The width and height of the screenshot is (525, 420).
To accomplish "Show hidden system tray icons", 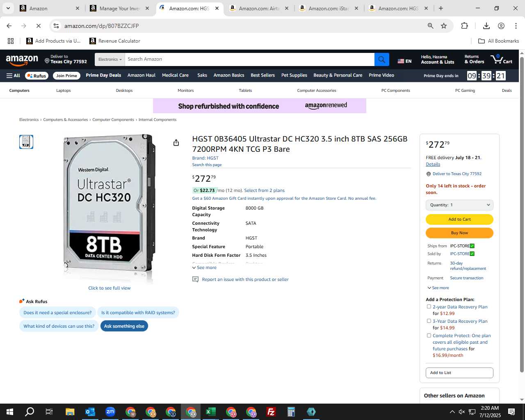I will 452,412.
